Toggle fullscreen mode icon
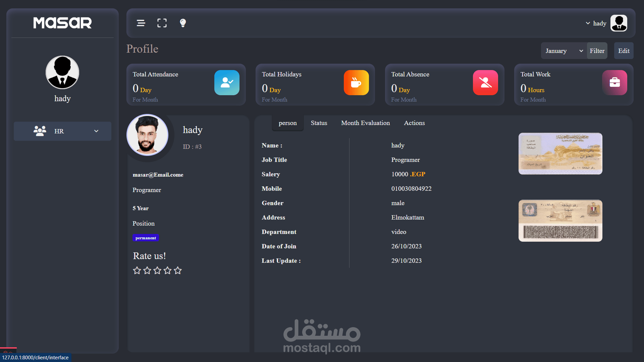Image resolution: width=644 pixels, height=362 pixels. click(x=162, y=23)
